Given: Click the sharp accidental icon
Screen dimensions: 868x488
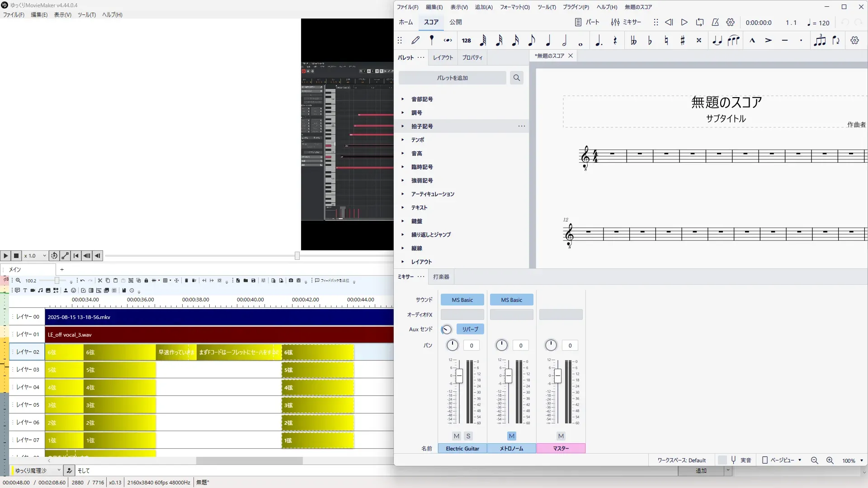Looking at the screenshot, I should (683, 41).
